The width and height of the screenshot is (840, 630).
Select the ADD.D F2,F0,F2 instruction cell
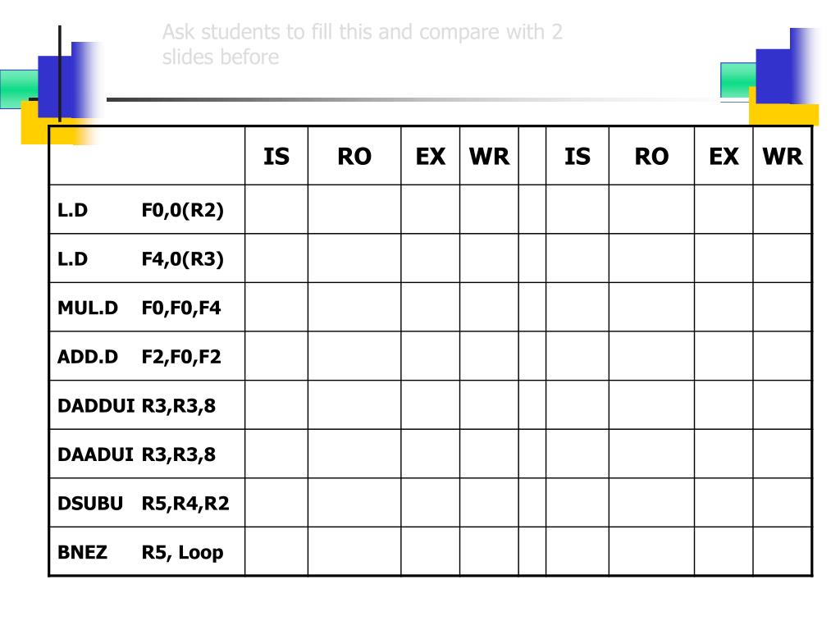coord(148,356)
